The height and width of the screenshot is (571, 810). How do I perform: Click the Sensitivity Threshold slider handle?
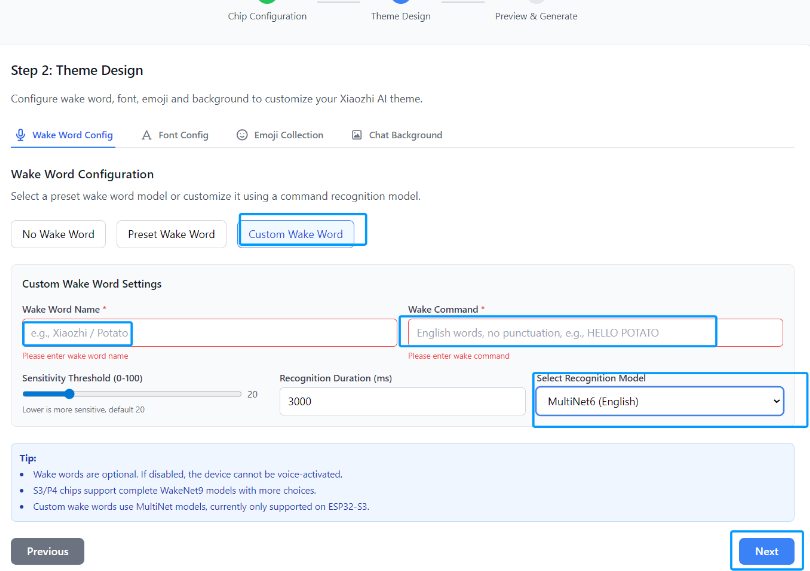(70, 394)
